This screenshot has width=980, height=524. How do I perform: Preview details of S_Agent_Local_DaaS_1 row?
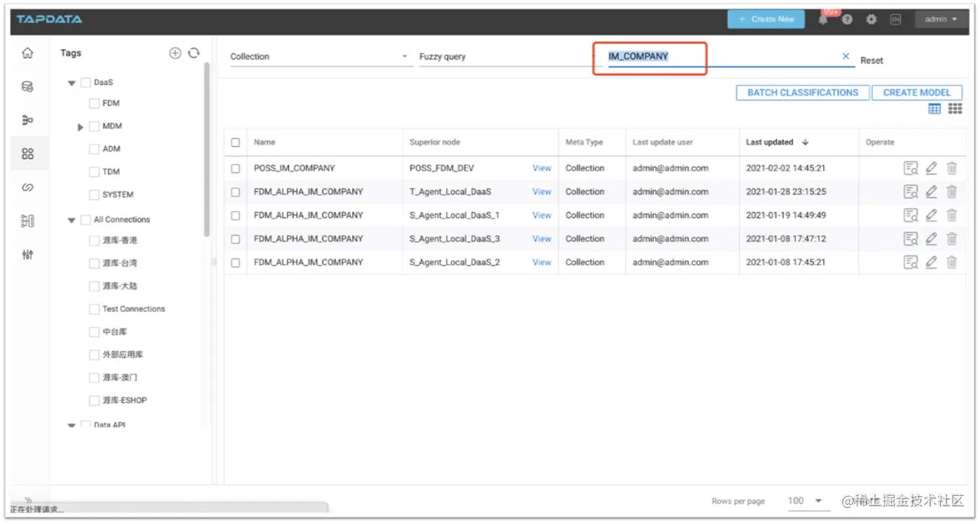[910, 216]
